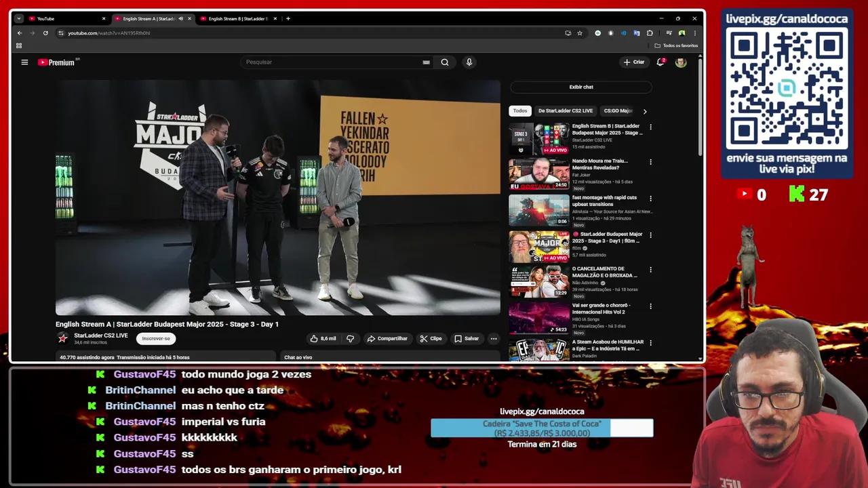Open the notifications bell
Screen dimensions: 868x488
pyautogui.click(x=660, y=62)
